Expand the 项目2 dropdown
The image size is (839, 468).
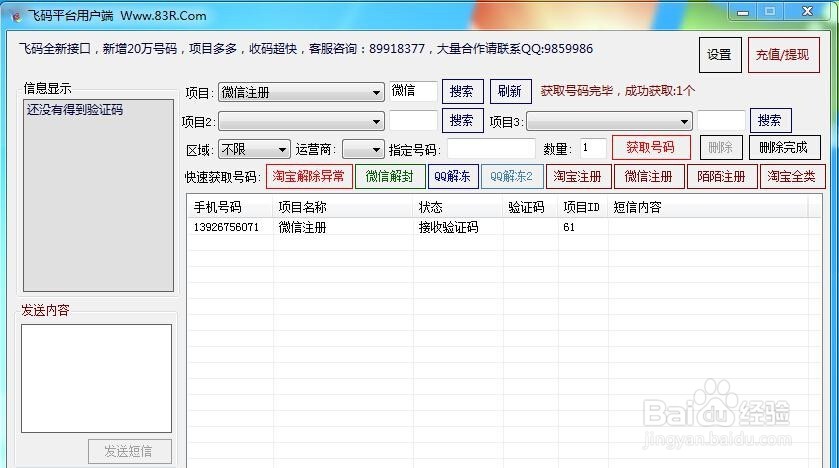point(301,121)
